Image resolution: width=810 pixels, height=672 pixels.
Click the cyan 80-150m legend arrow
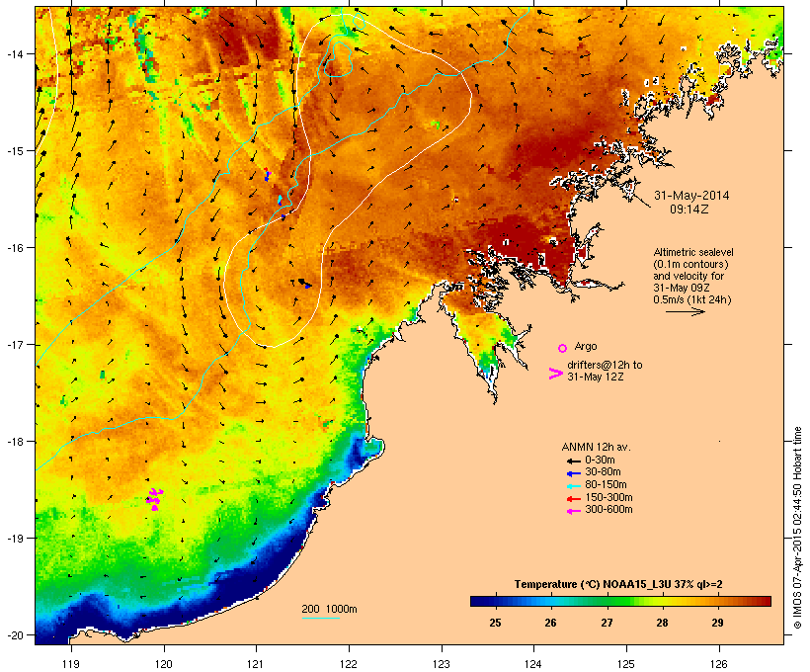(573, 486)
